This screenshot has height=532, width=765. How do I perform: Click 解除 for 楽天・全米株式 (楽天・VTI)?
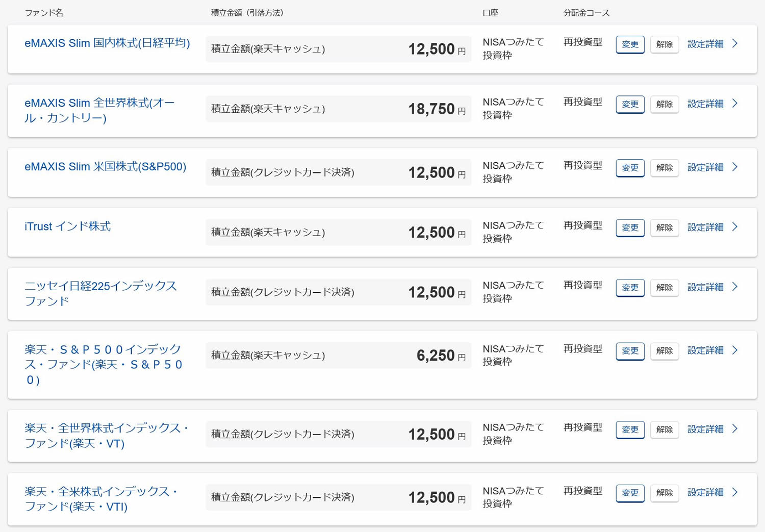click(x=664, y=493)
